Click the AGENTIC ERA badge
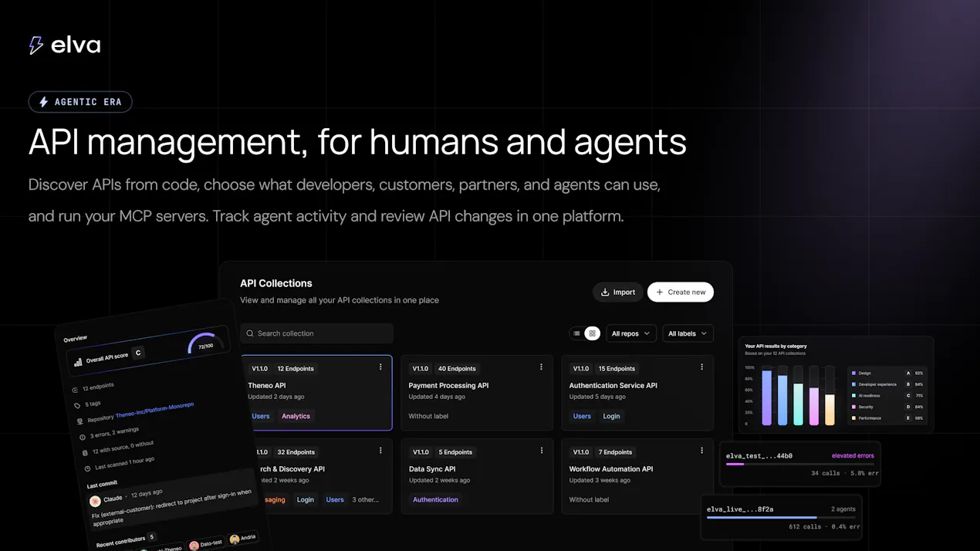The image size is (980, 551). tap(80, 102)
